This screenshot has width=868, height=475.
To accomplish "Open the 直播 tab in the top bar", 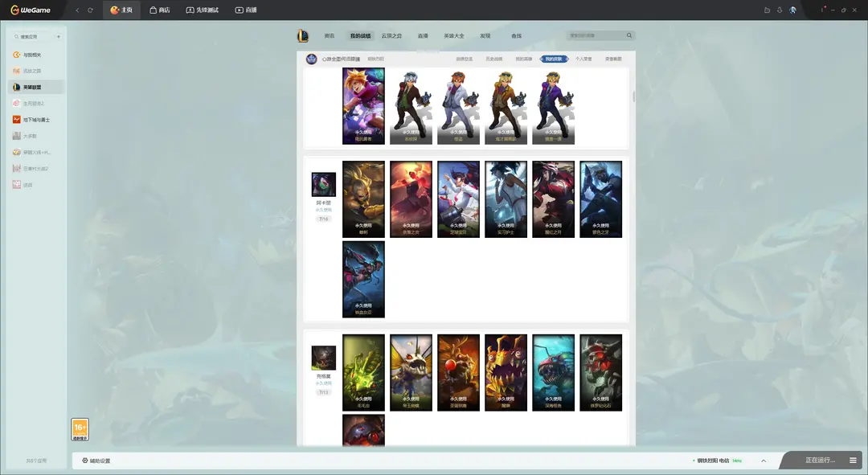I will [246, 10].
